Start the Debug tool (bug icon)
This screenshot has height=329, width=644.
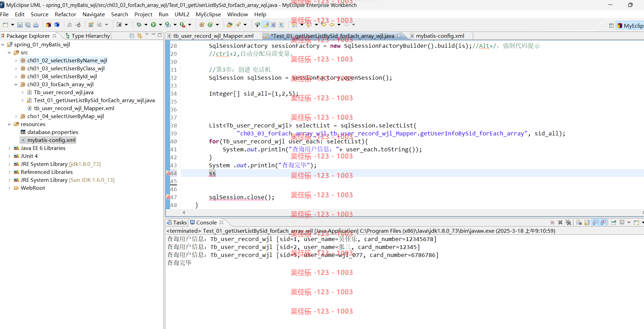coord(139,25)
